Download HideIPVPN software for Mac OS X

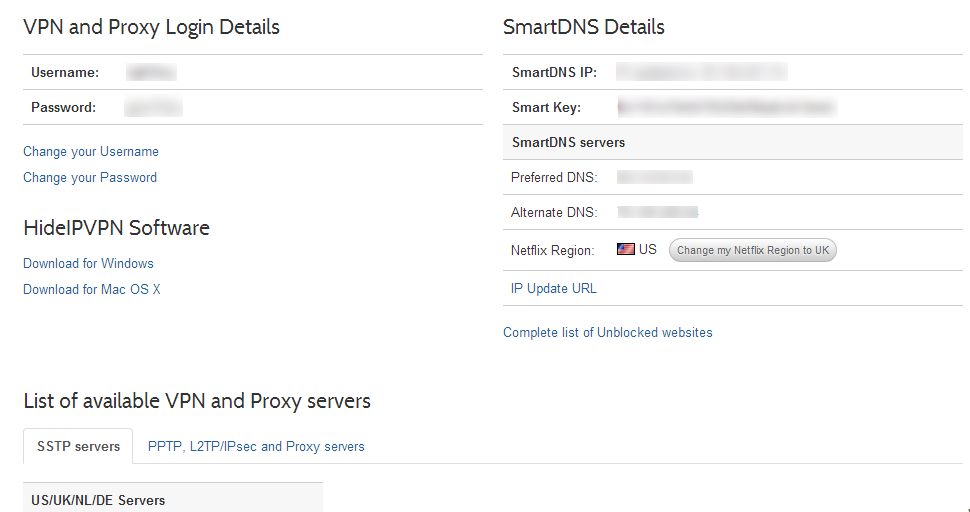click(92, 289)
